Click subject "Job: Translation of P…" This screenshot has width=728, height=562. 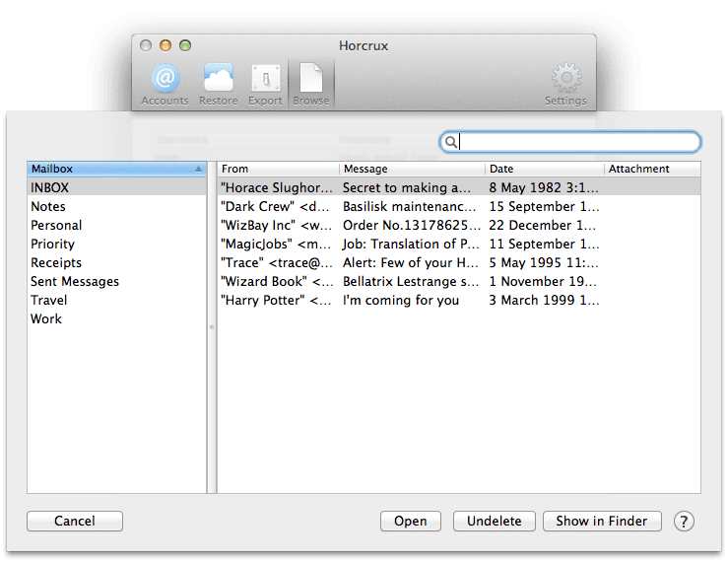tap(411, 245)
